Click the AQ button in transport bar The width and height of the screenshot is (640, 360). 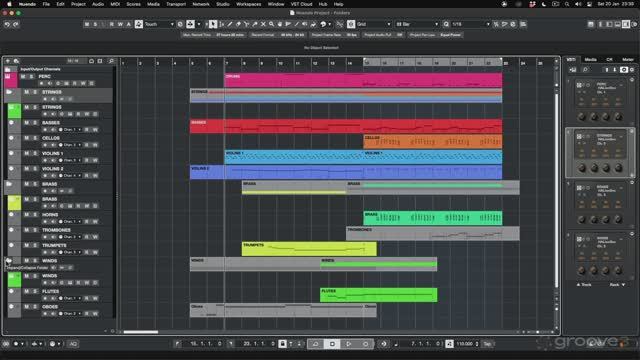click(73, 344)
